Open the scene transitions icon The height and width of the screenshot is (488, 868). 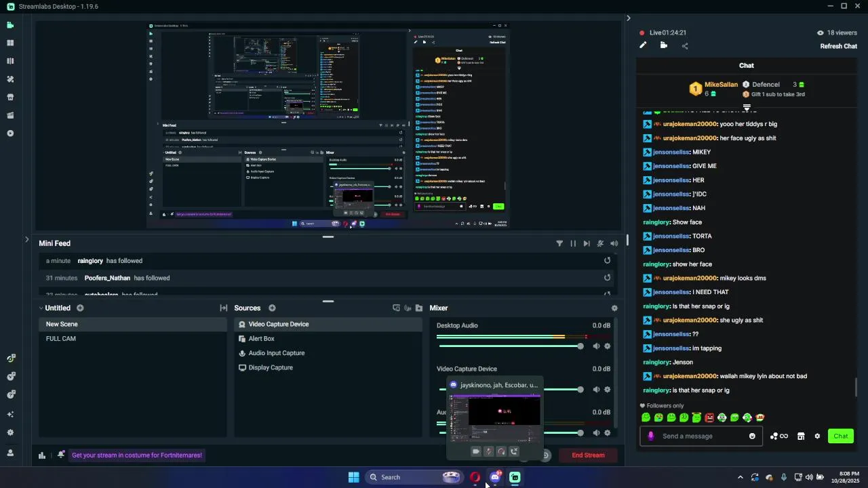click(224, 308)
